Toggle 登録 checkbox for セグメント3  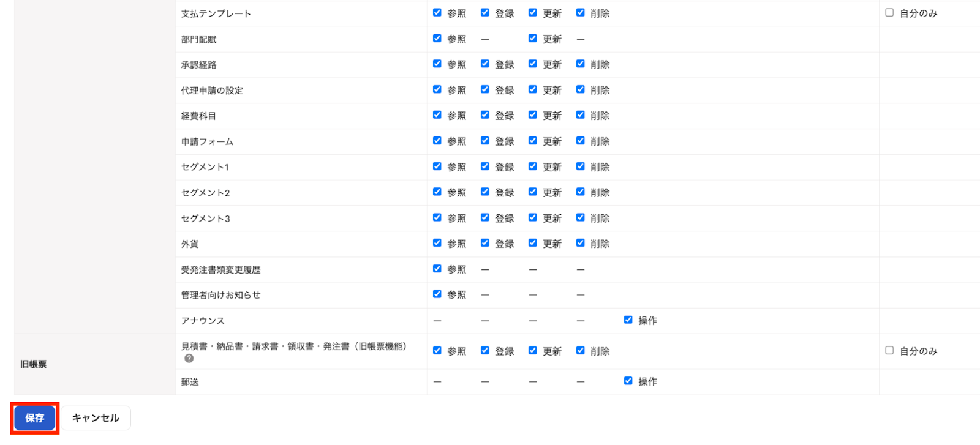coord(485,217)
